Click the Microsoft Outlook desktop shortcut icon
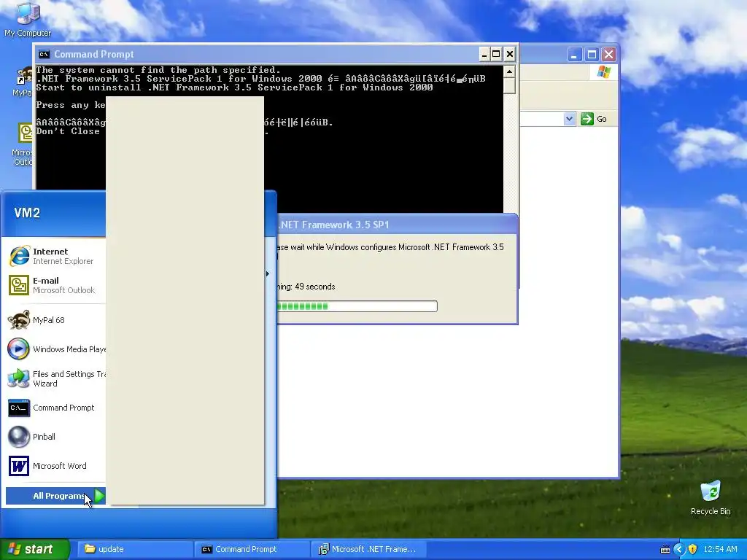Image resolution: width=747 pixels, height=560 pixels. pyautogui.click(x=24, y=144)
